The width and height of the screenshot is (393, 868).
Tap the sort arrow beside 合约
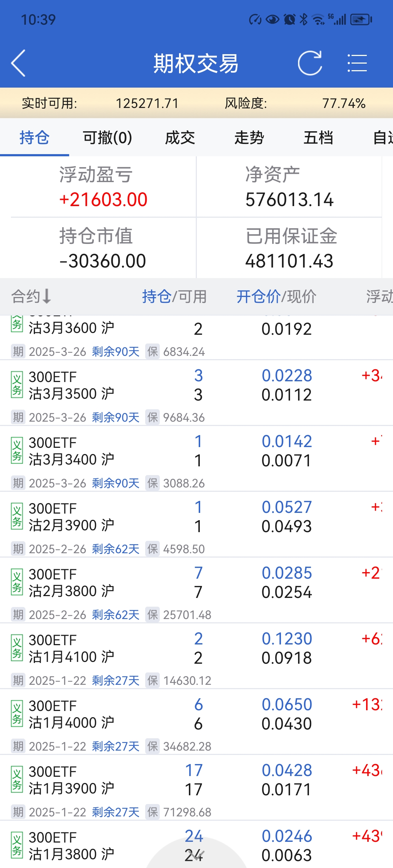[47, 296]
